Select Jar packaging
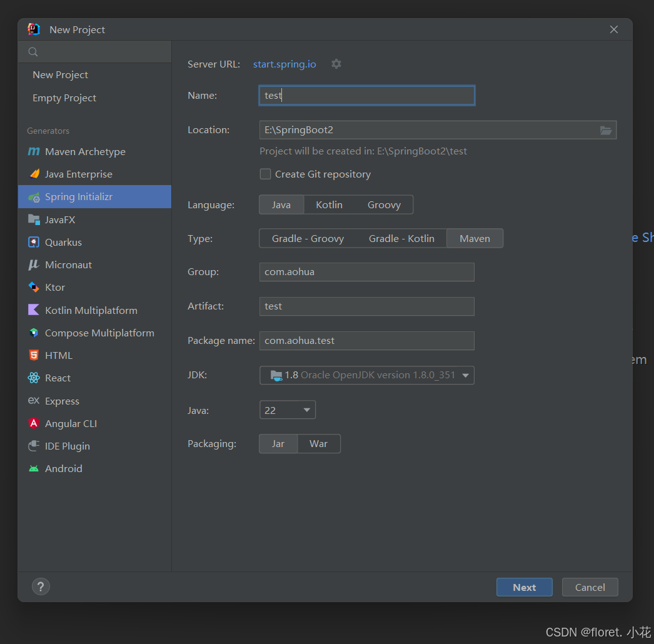Image resolution: width=654 pixels, height=644 pixels. (278, 444)
